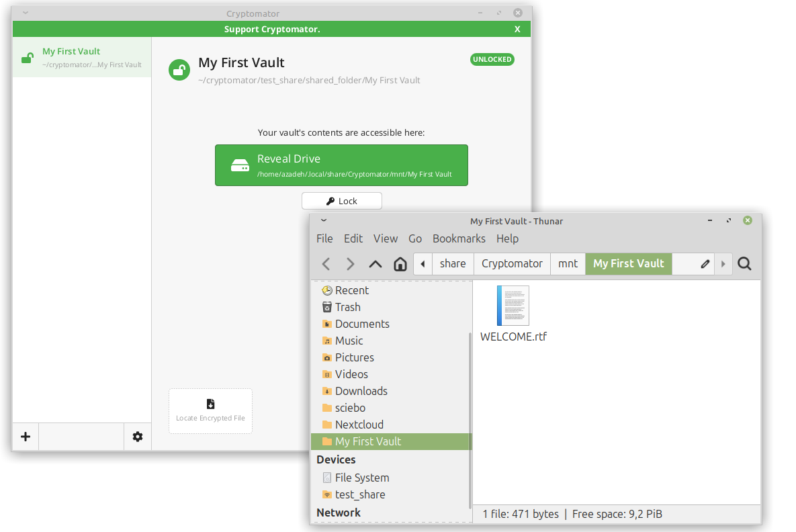Click the mnt path button
The height and width of the screenshot is (532, 796).
pos(568,264)
